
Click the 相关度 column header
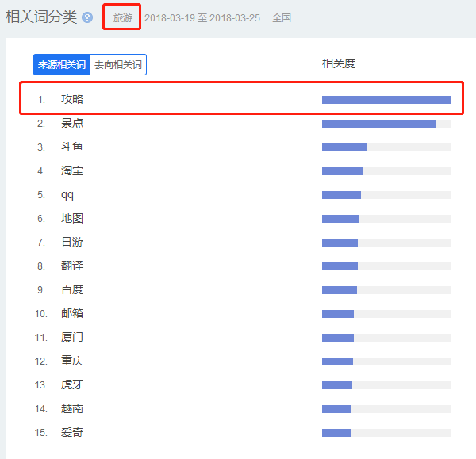click(339, 63)
